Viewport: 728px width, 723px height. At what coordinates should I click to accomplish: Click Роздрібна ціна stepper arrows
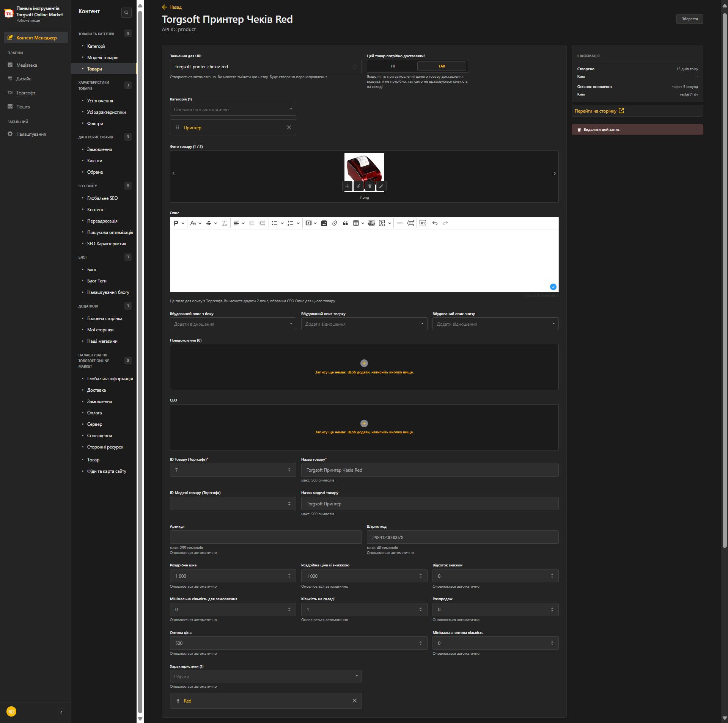[289, 576]
